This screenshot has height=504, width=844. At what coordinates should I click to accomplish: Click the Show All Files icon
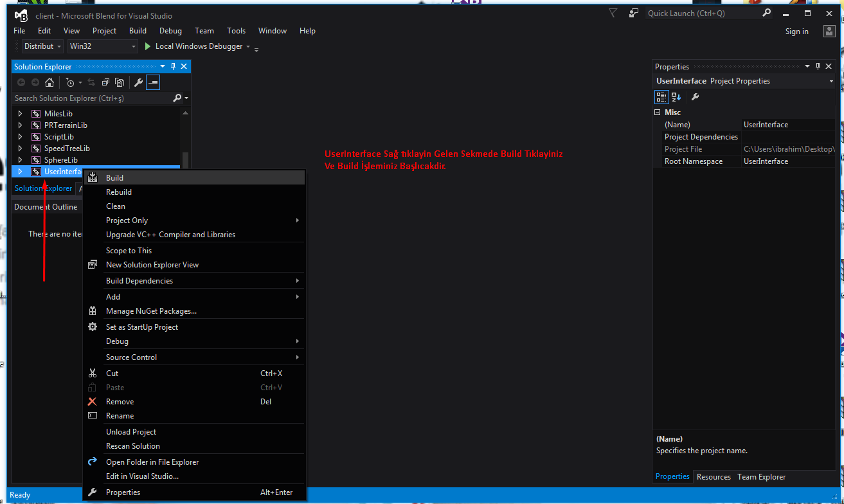point(120,82)
